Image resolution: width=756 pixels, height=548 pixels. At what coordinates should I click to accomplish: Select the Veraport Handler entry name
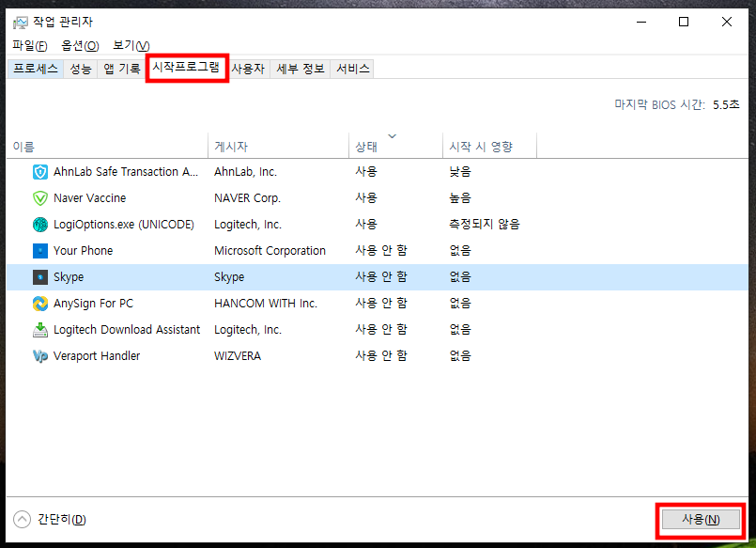click(x=97, y=356)
